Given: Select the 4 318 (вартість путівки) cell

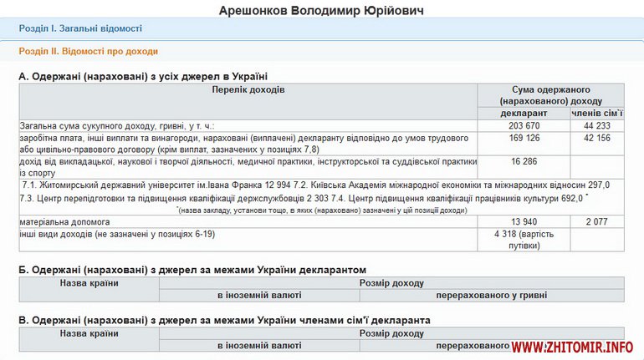Looking at the screenshot, I should [524, 240].
